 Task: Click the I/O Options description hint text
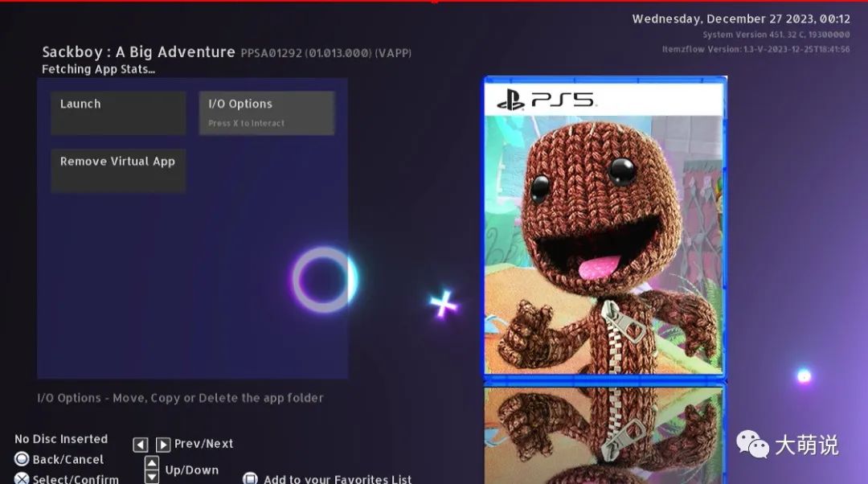pos(181,398)
